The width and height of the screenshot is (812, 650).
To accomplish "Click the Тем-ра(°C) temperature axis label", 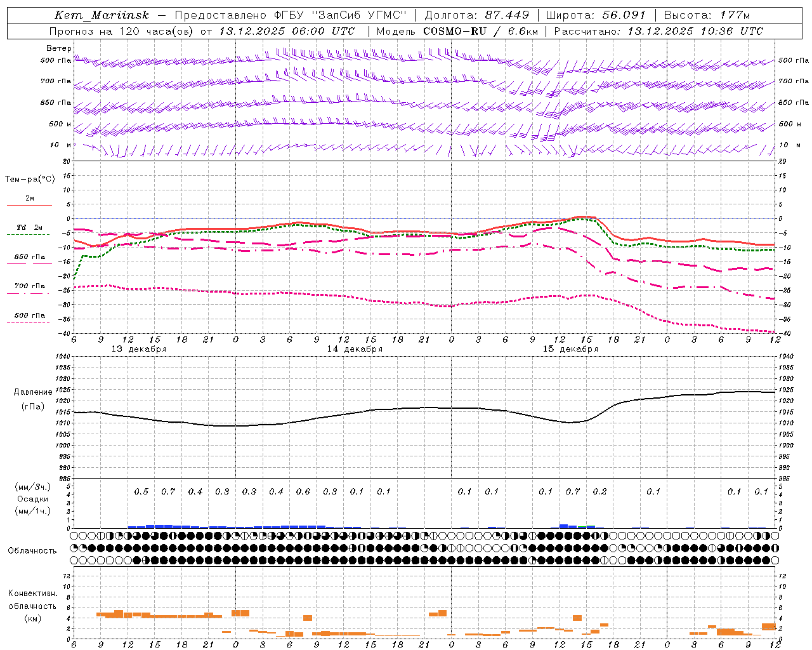I will pyautogui.click(x=30, y=180).
